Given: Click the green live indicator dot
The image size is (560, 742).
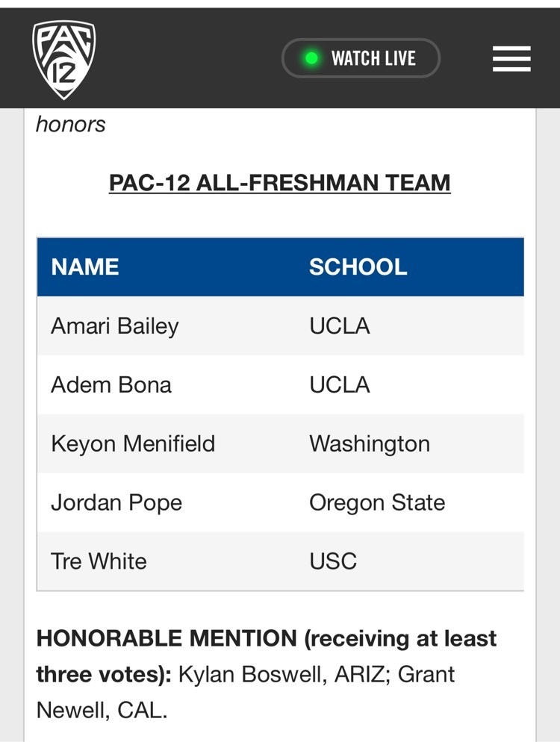Looking at the screenshot, I should (x=311, y=58).
